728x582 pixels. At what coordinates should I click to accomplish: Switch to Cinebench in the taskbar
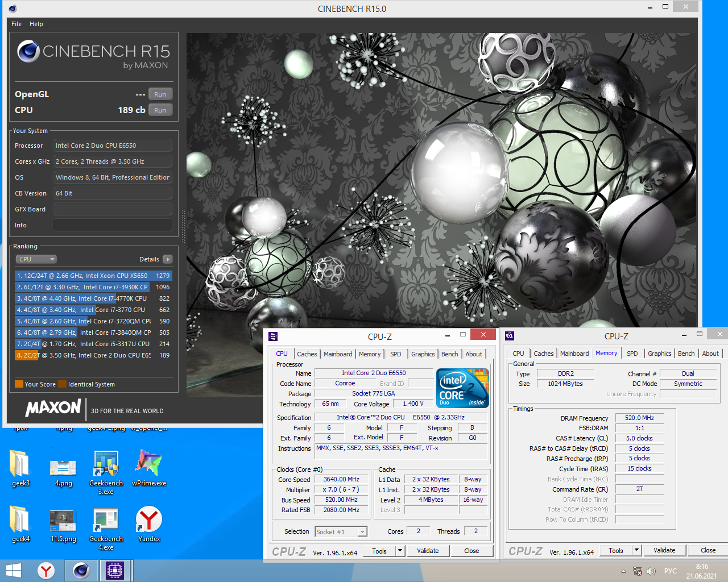click(x=81, y=571)
